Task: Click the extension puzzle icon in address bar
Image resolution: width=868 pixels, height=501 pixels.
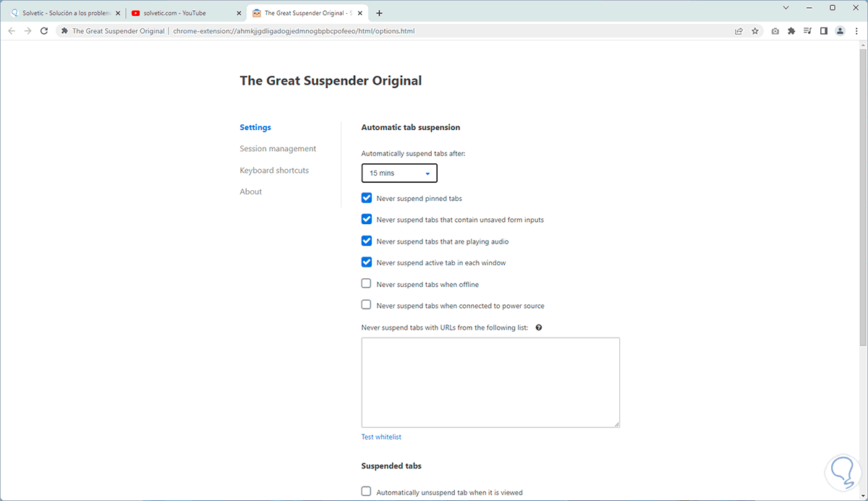Action: [x=65, y=31]
